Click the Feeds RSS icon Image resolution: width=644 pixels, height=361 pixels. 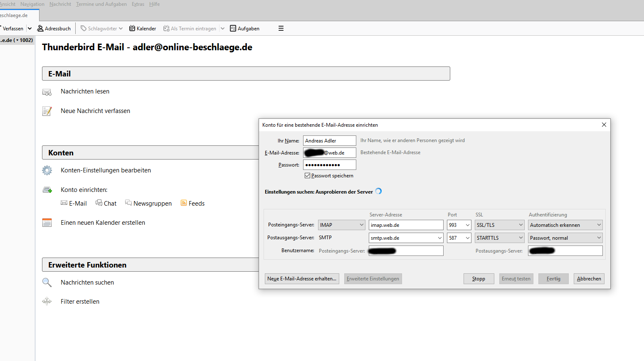184,203
